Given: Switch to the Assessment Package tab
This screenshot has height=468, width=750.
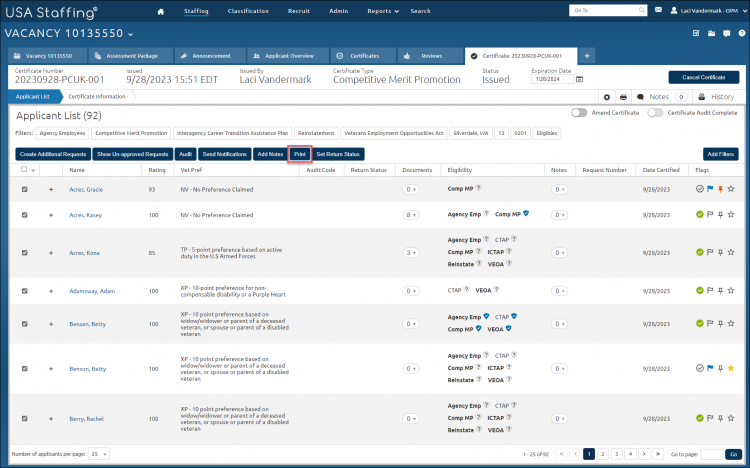Looking at the screenshot, I should tap(131, 56).
